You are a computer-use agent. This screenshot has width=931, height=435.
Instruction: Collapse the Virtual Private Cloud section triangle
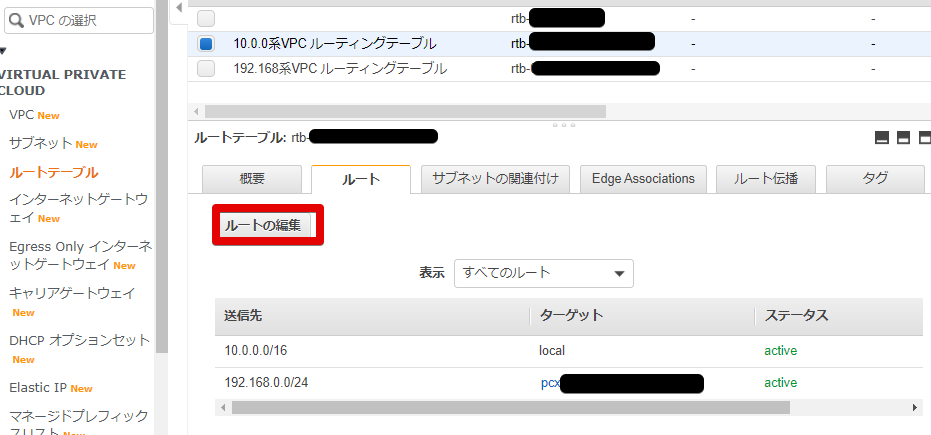pyautogui.click(x=2, y=51)
